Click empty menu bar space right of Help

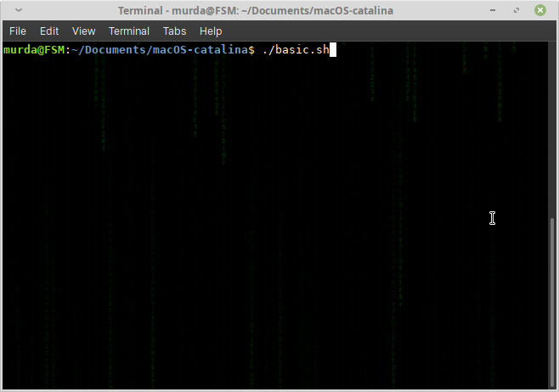point(382,31)
